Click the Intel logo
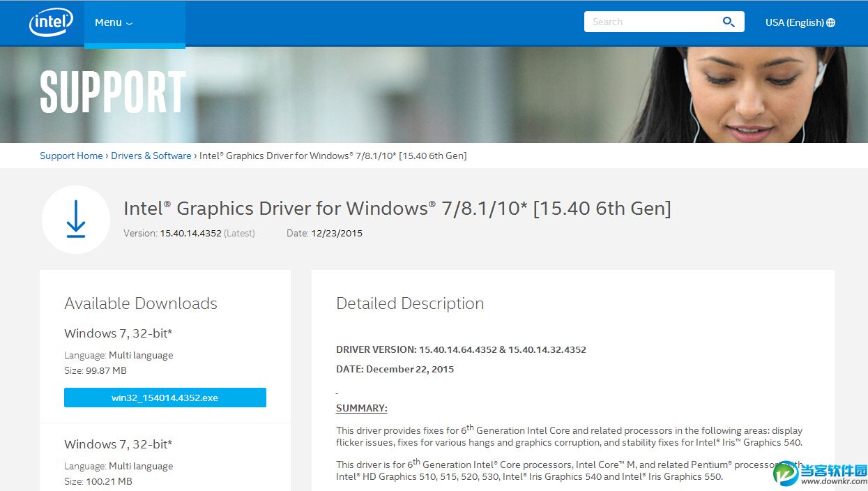 point(51,23)
